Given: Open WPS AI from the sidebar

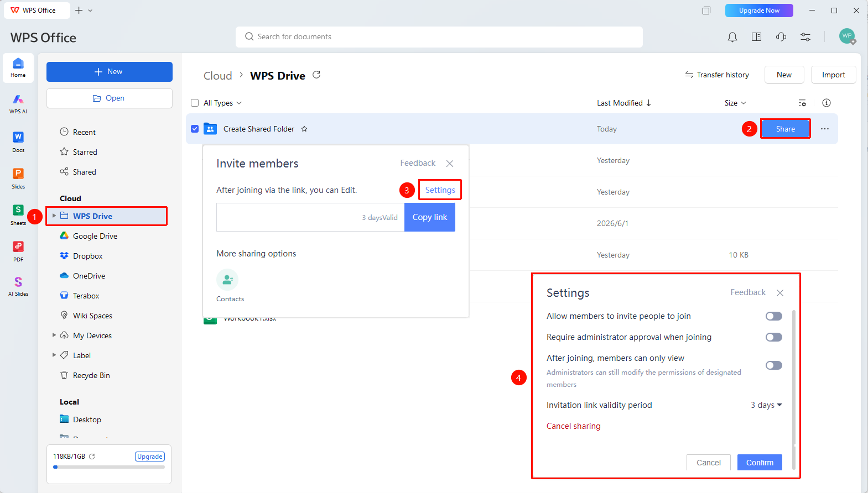Looking at the screenshot, I should pyautogui.click(x=18, y=103).
